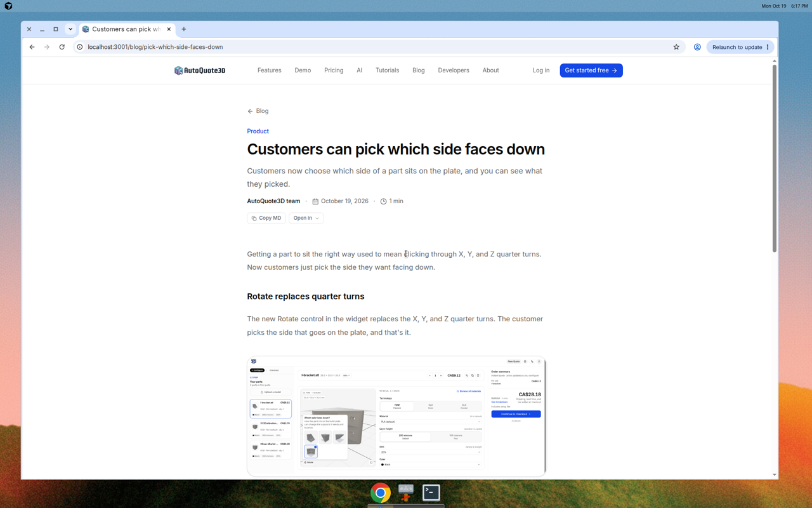This screenshot has height=508, width=812.
Task: Click Get started free button
Action: (591, 70)
